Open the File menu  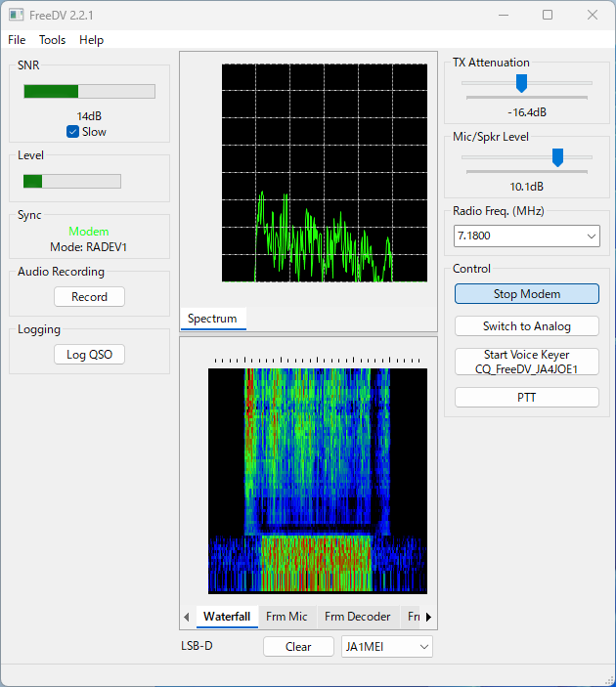pyautogui.click(x=17, y=40)
